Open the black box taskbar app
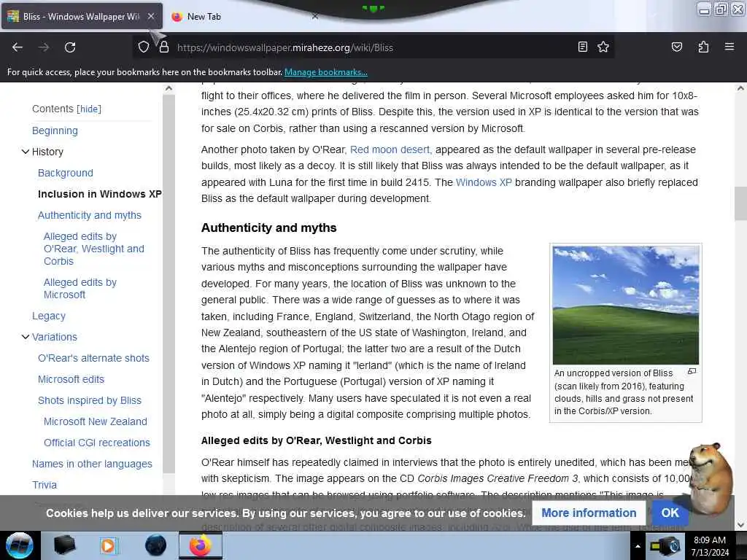The height and width of the screenshot is (560, 747). [x=64, y=545]
